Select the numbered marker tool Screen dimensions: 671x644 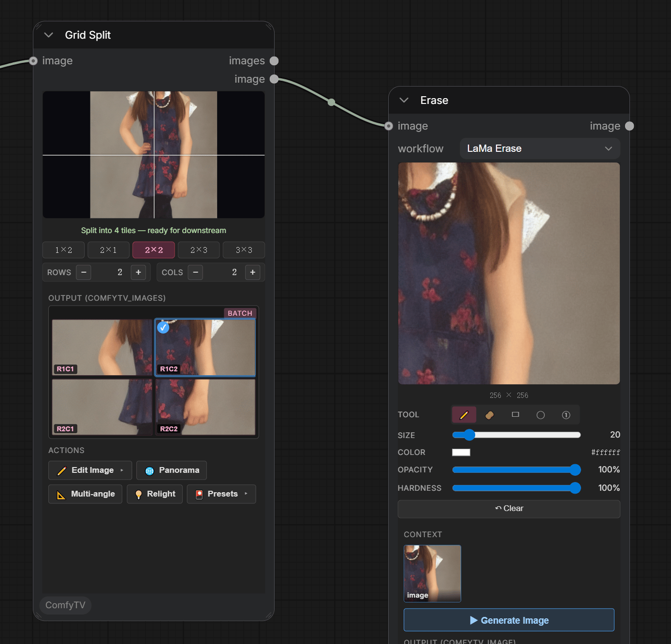[x=566, y=415]
